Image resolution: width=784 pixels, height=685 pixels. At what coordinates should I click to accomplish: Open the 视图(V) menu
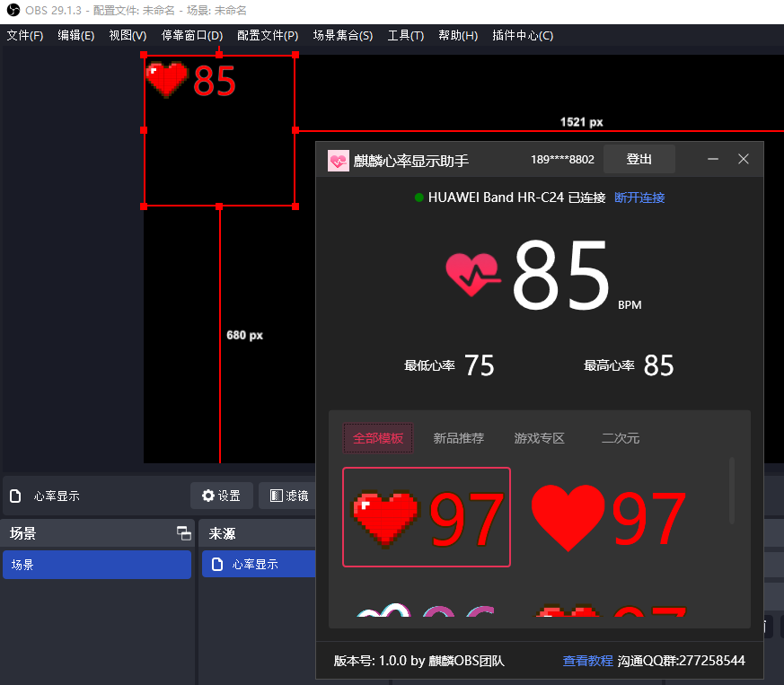click(128, 36)
